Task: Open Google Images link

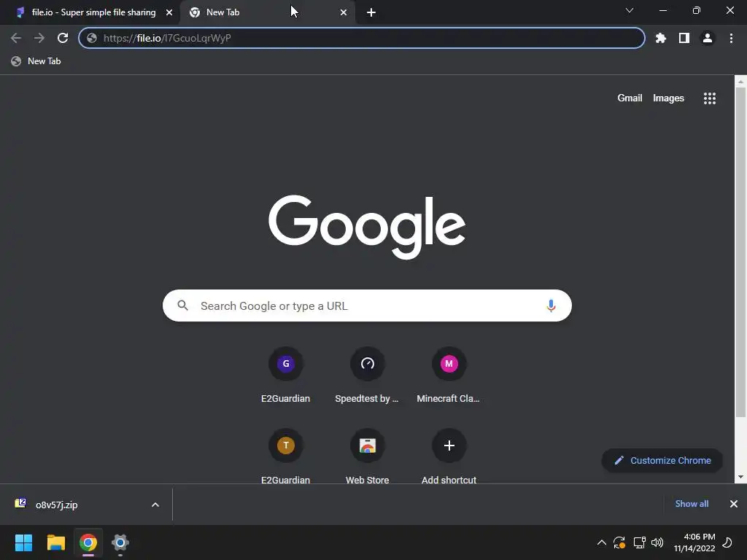Action: click(x=668, y=98)
